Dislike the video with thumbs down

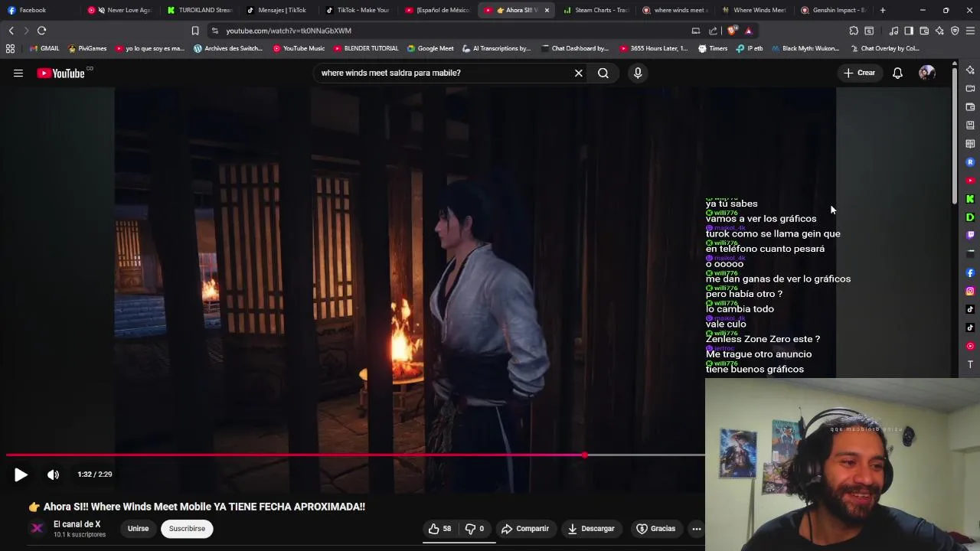tap(475, 529)
